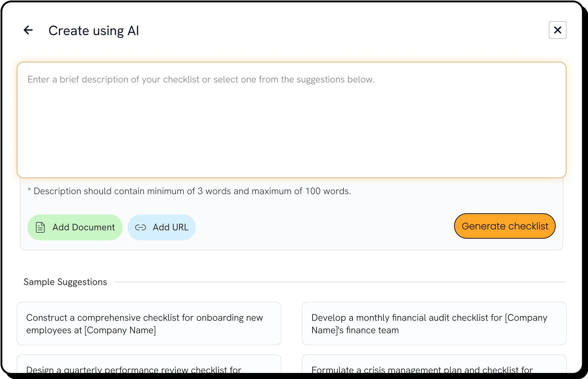588x379 pixels.
Task: Close the Create using AI dialog
Action: point(557,30)
